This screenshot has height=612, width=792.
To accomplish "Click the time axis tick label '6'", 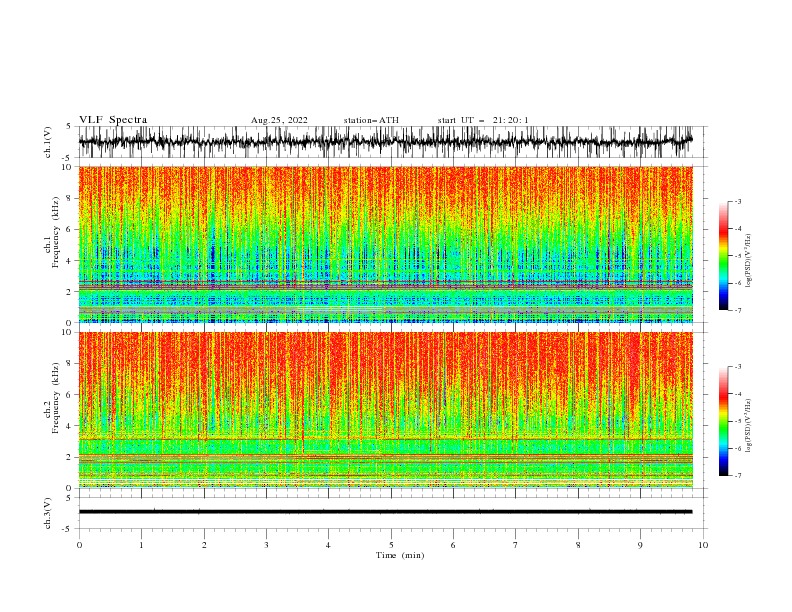I will (453, 545).
